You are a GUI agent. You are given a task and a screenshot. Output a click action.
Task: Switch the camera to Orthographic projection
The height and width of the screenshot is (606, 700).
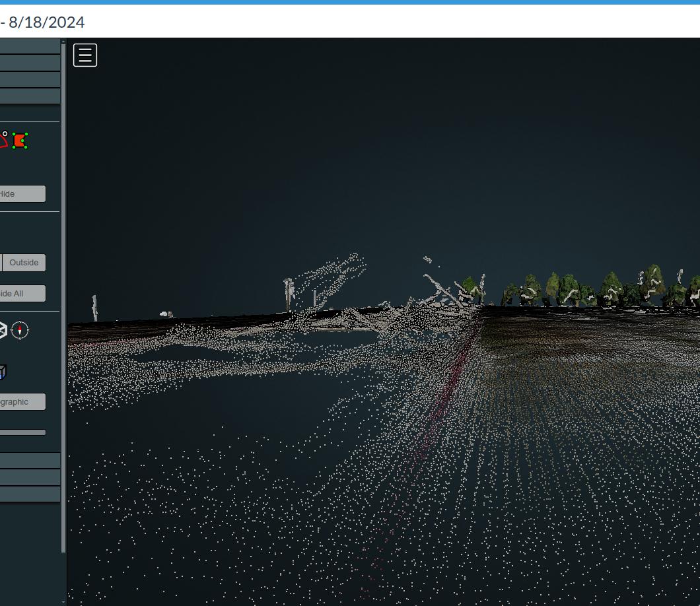click(x=22, y=401)
